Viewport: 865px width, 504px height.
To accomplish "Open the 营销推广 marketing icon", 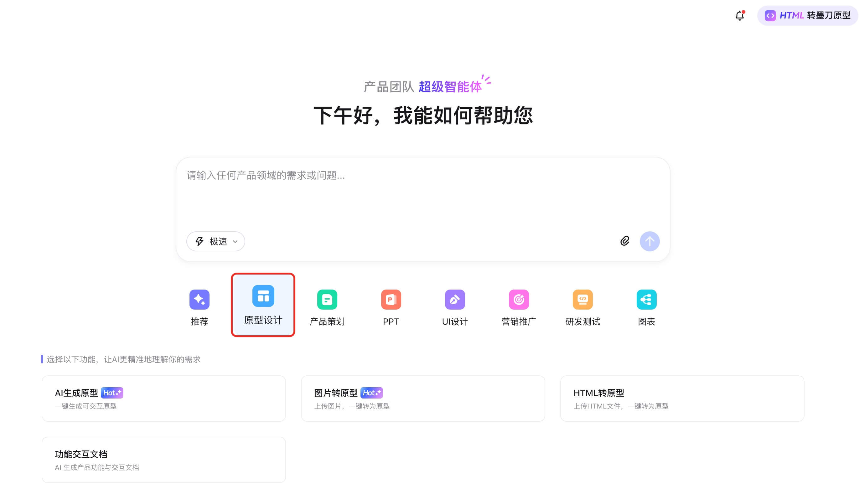I will [x=518, y=300].
